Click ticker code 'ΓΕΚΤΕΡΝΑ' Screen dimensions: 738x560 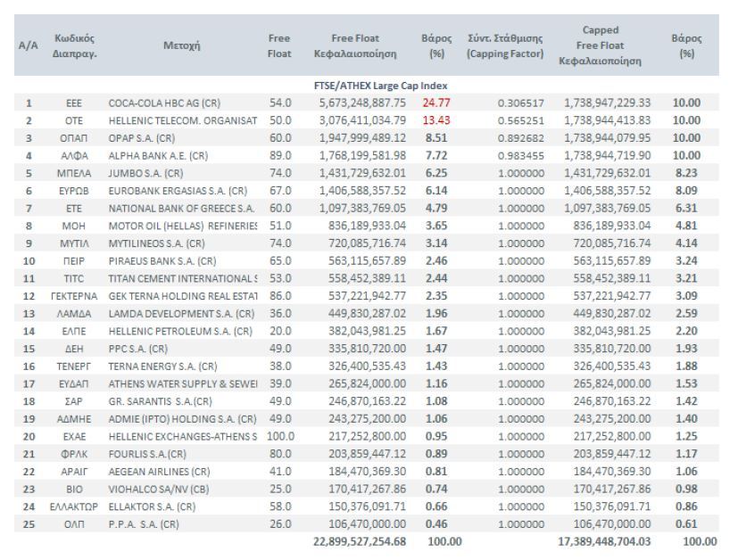pos(74,296)
